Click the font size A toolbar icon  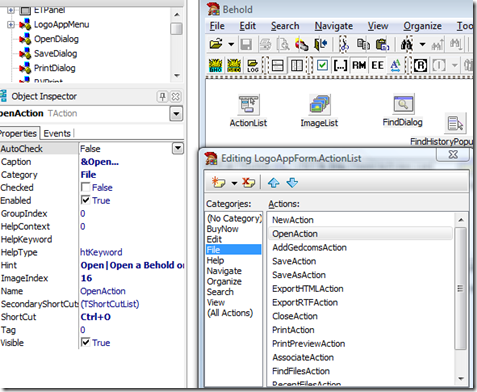[395, 65]
